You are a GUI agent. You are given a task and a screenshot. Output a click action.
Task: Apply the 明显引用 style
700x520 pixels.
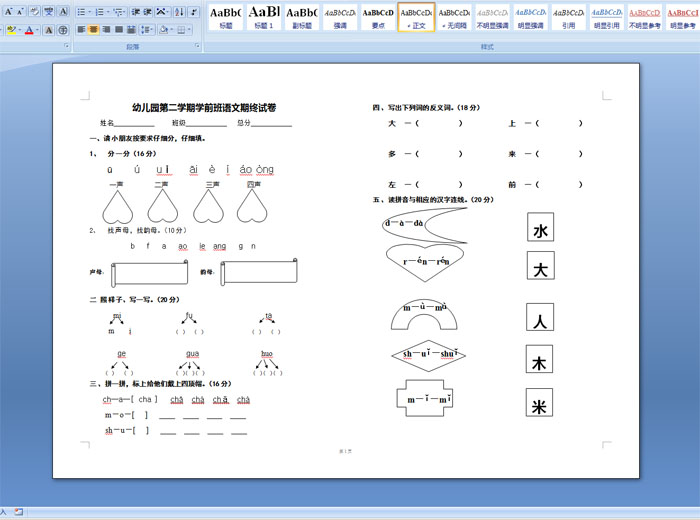pos(607,18)
